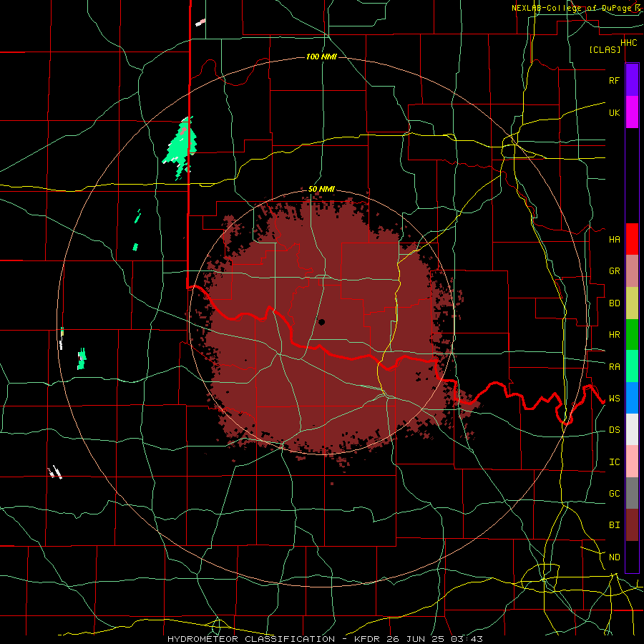Click the ND black legend swatch
The width and height of the screenshot is (644, 644).
pyautogui.click(x=632, y=557)
